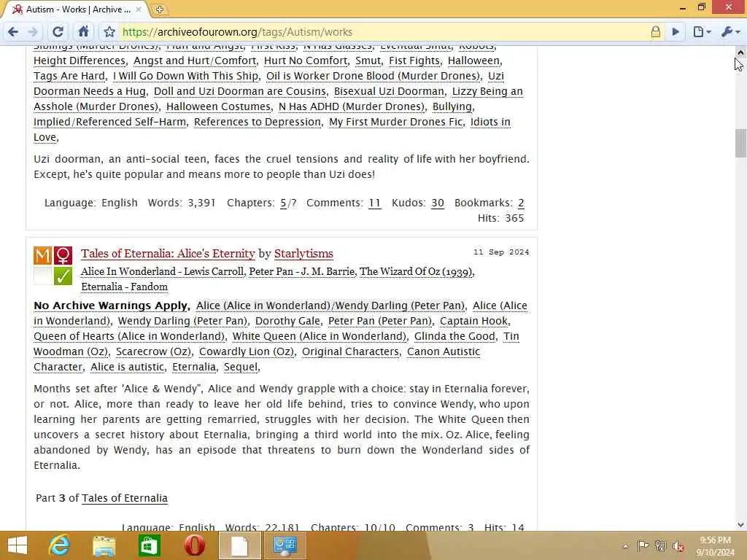The width and height of the screenshot is (747, 560).
Task: Select the Autism - Works Archive tab
Action: pos(76,9)
